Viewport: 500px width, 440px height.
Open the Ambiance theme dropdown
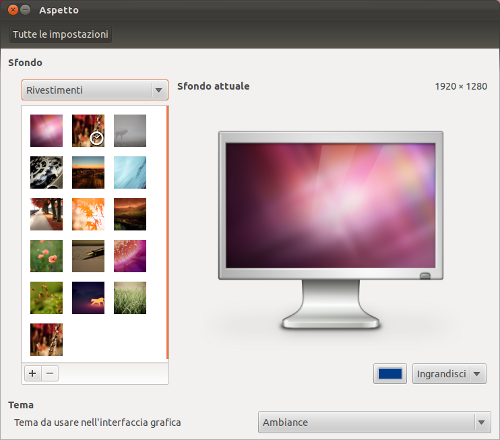tap(374, 422)
